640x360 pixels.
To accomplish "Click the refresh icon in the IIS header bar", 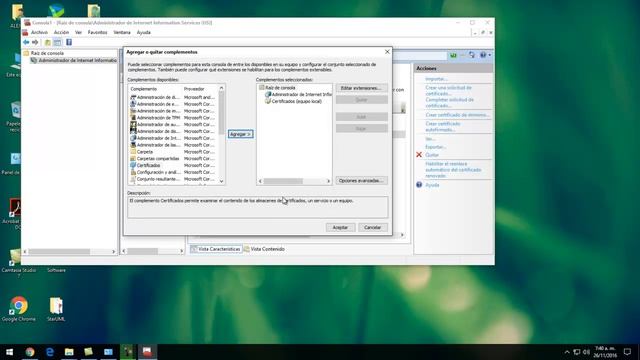I will (472, 55).
